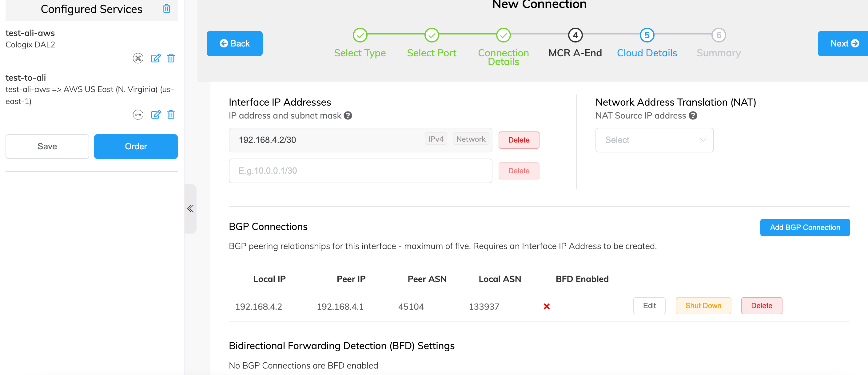Collapse the sidebar with the double chevron

click(190, 209)
